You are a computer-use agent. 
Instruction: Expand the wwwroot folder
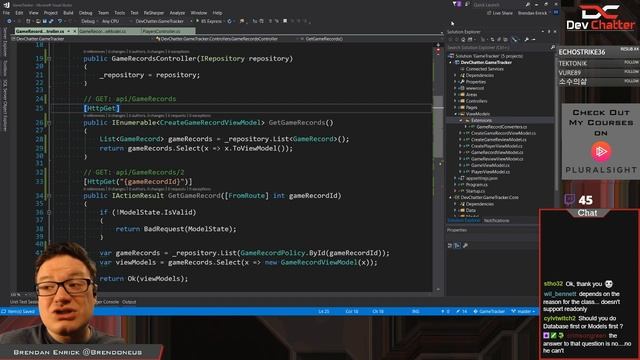coord(456,88)
